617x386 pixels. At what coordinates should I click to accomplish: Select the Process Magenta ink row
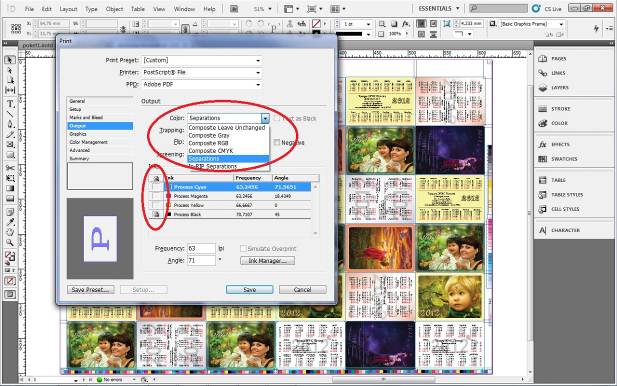[x=237, y=196]
